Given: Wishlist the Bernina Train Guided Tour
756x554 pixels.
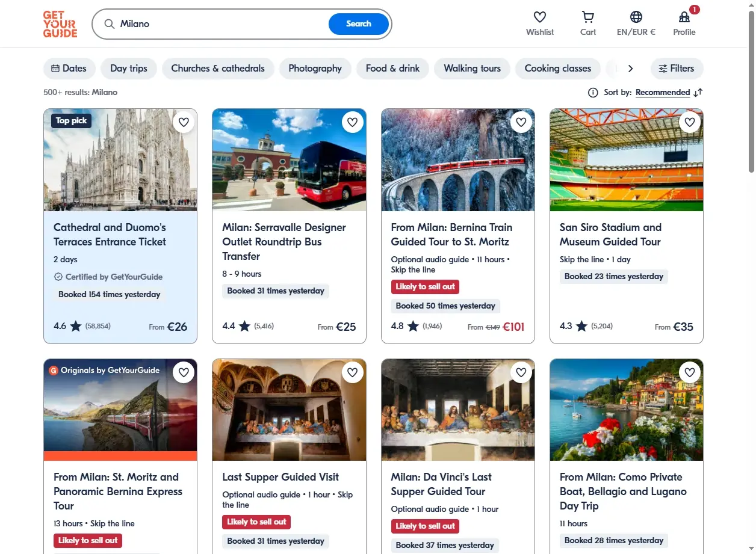Looking at the screenshot, I should click(521, 122).
